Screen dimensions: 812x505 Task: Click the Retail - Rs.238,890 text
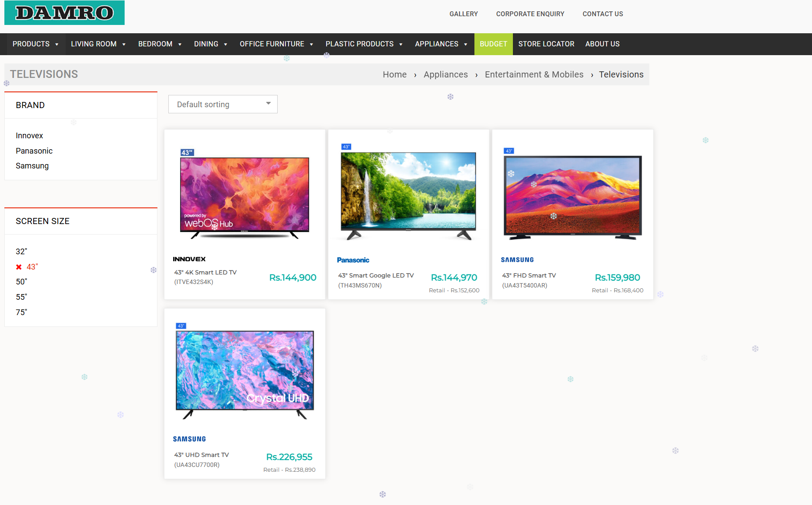pyautogui.click(x=289, y=470)
